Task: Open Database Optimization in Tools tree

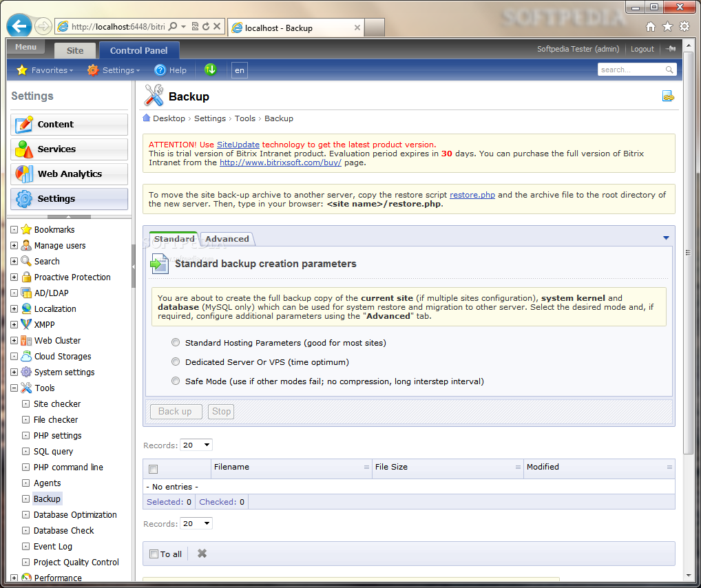Action: (75, 514)
